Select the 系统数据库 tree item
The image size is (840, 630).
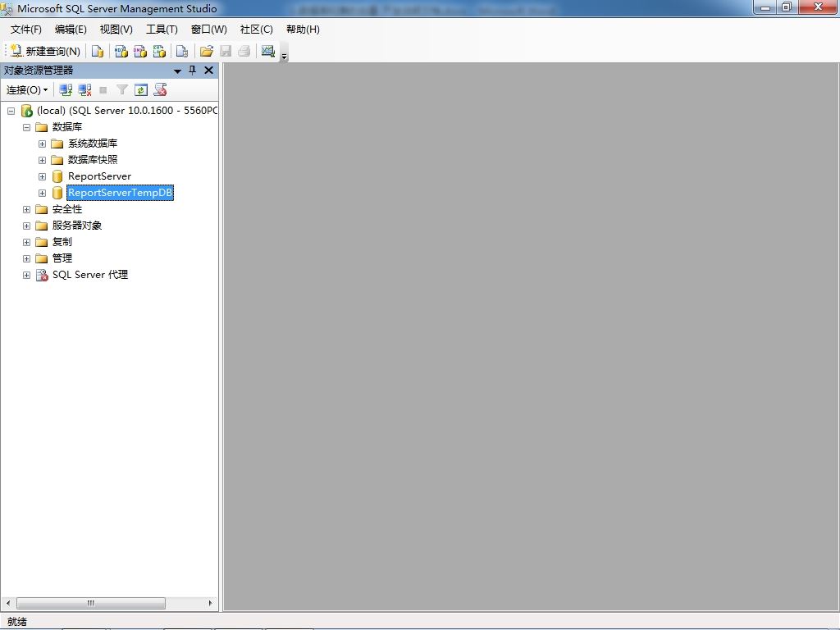93,144
